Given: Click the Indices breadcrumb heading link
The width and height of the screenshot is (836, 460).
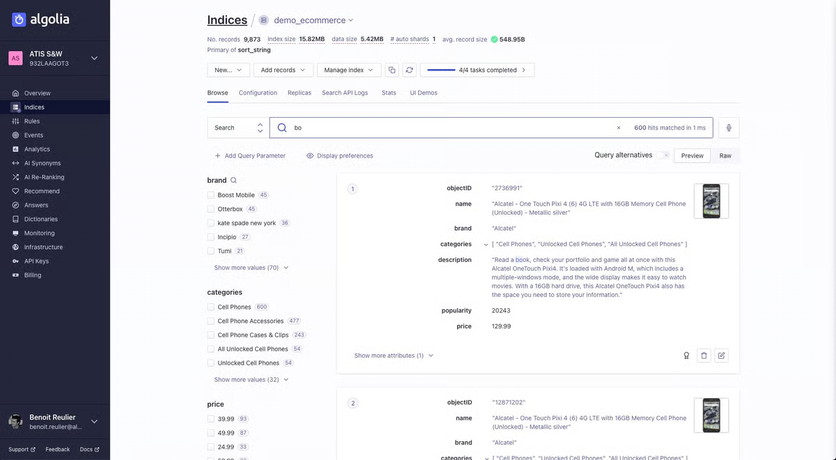Looking at the screenshot, I should coord(227,20).
